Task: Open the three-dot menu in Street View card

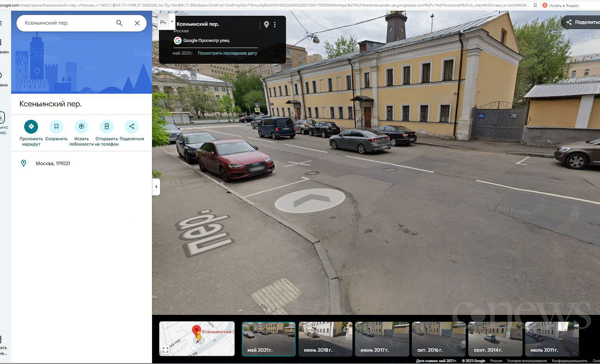Action: pyautogui.click(x=275, y=25)
